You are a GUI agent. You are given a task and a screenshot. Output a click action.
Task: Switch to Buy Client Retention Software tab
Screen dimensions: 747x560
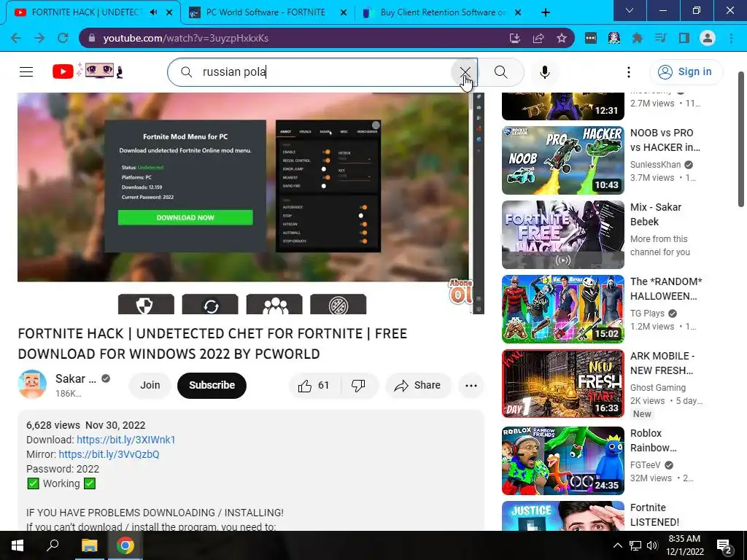coord(443,12)
